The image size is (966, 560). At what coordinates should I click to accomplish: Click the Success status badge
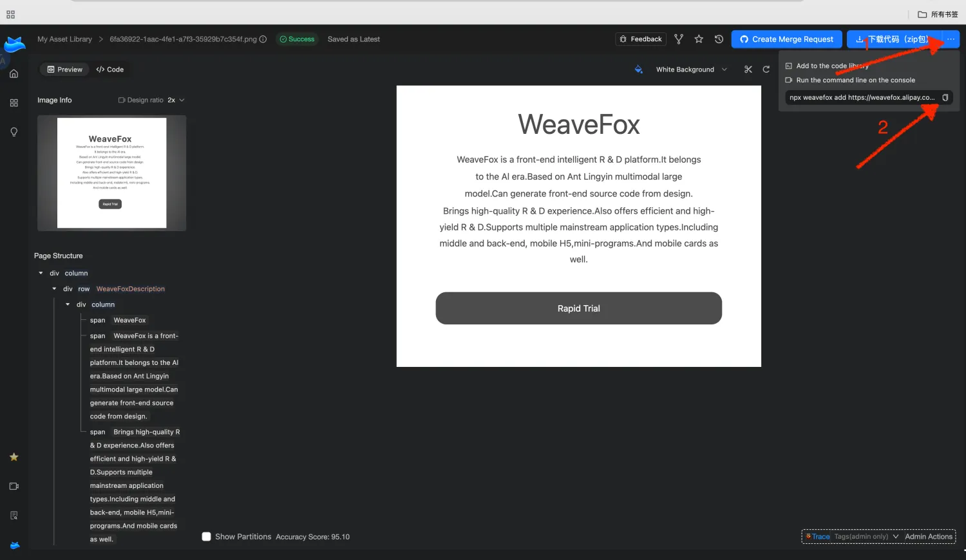click(298, 39)
